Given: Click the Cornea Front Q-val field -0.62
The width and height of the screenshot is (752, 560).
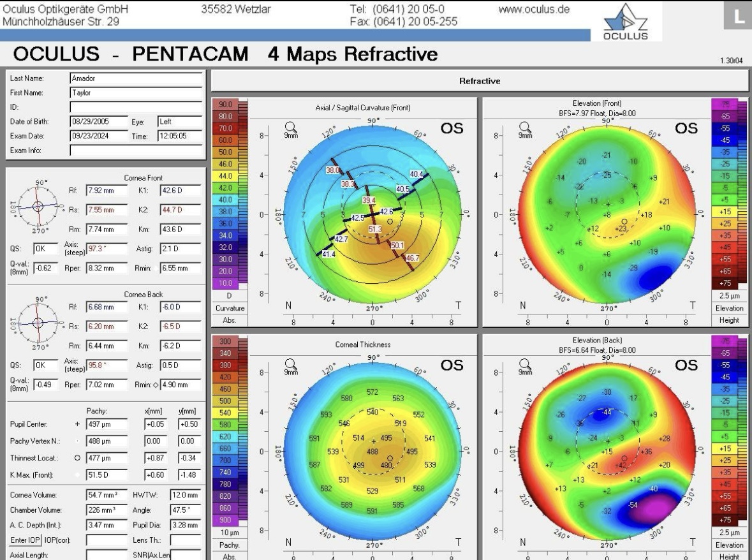Looking at the screenshot, I should tap(46, 268).
